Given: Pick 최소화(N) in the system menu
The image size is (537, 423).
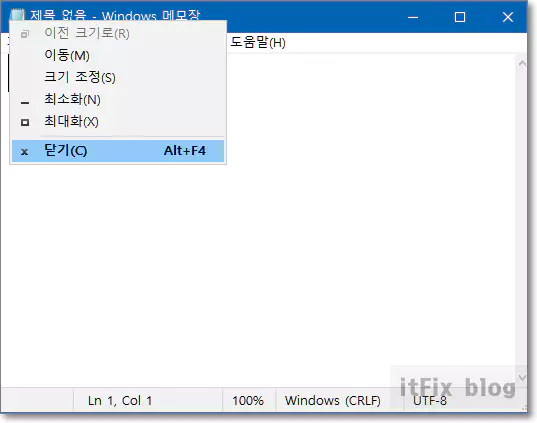Looking at the screenshot, I should pos(118,99).
